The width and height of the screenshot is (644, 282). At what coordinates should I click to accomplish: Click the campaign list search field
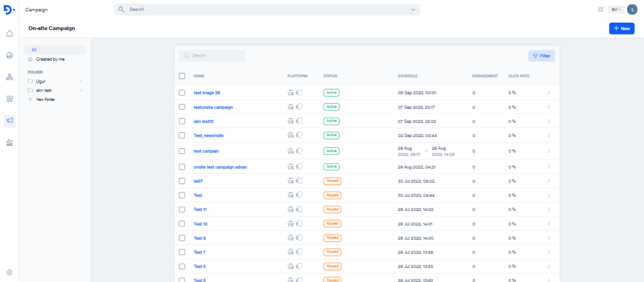pyautogui.click(x=212, y=56)
